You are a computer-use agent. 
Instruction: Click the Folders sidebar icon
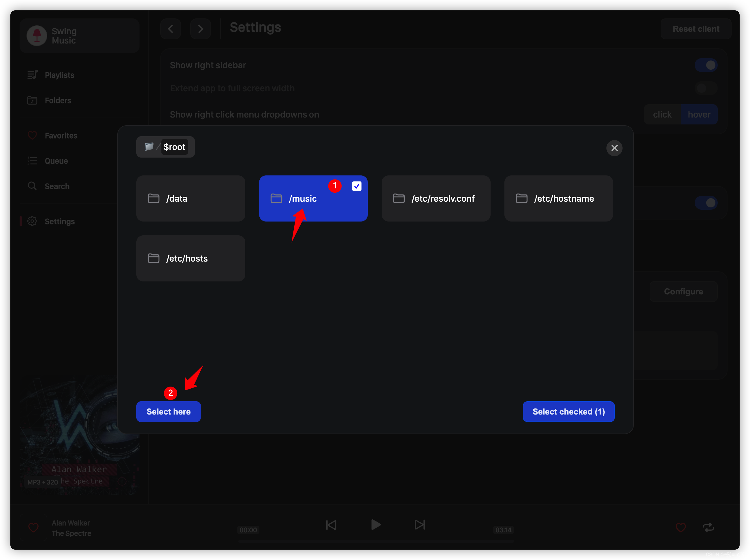(32, 101)
